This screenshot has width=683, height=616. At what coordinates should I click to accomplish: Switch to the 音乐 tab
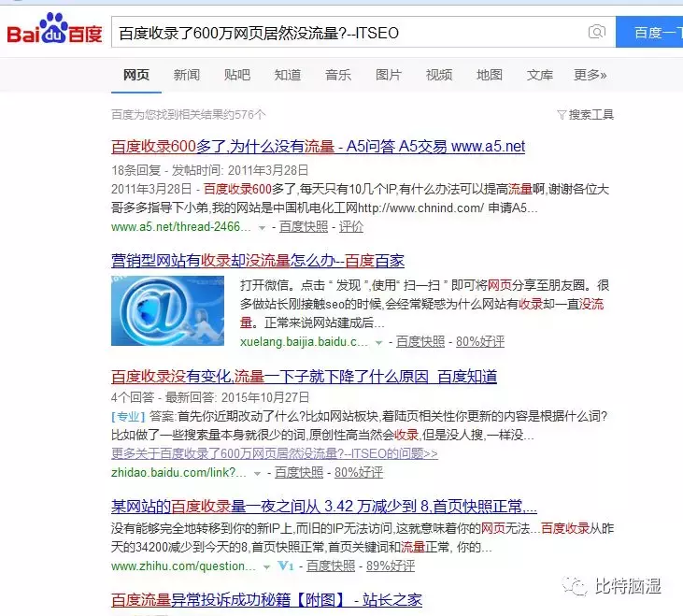338,75
